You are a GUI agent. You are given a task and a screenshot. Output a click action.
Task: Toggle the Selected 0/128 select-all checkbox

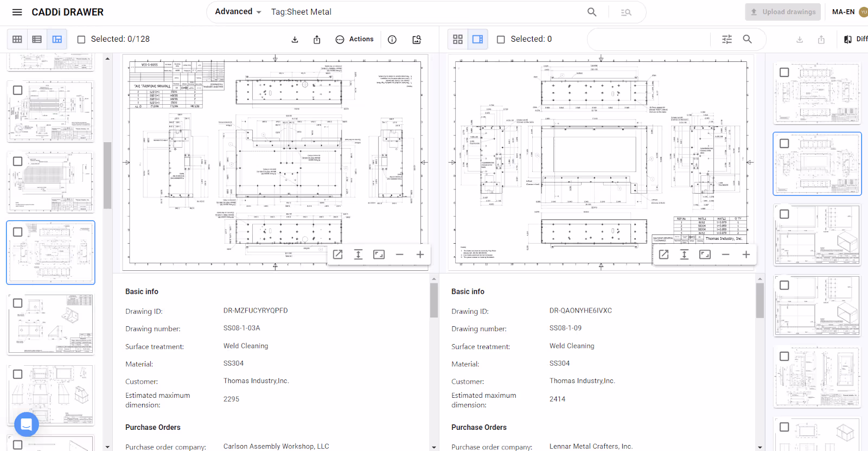point(81,39)
